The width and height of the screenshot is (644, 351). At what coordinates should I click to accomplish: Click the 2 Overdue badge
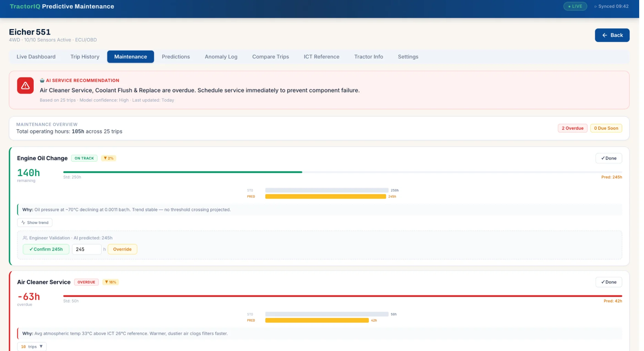click(572, 128)
